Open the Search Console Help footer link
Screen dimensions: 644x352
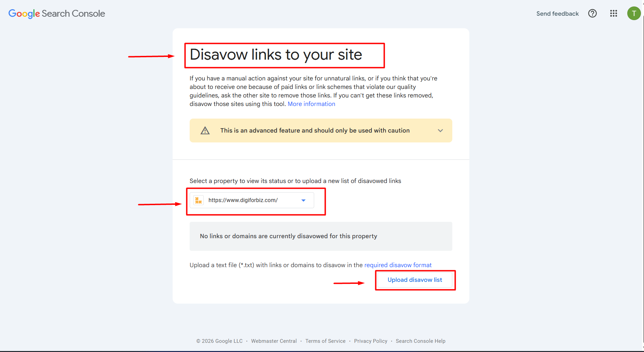click(x=420, y=341)
